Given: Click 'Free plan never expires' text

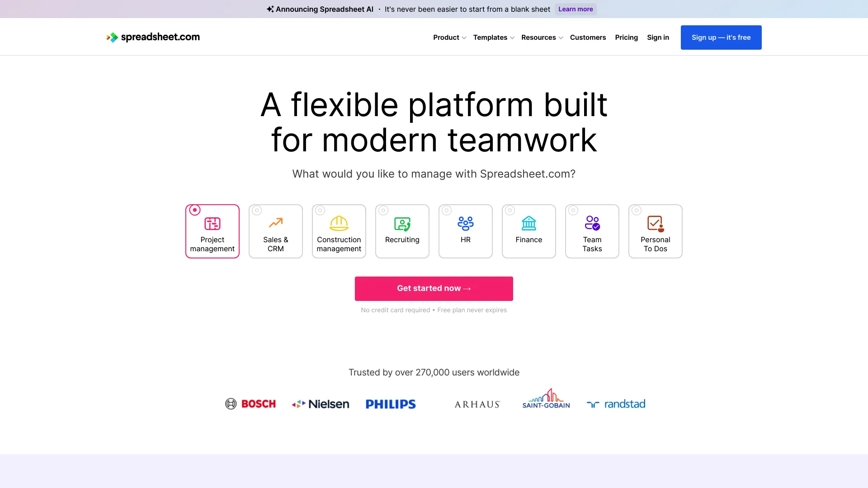Looking at the screenshot, I should tap(472, 310).
